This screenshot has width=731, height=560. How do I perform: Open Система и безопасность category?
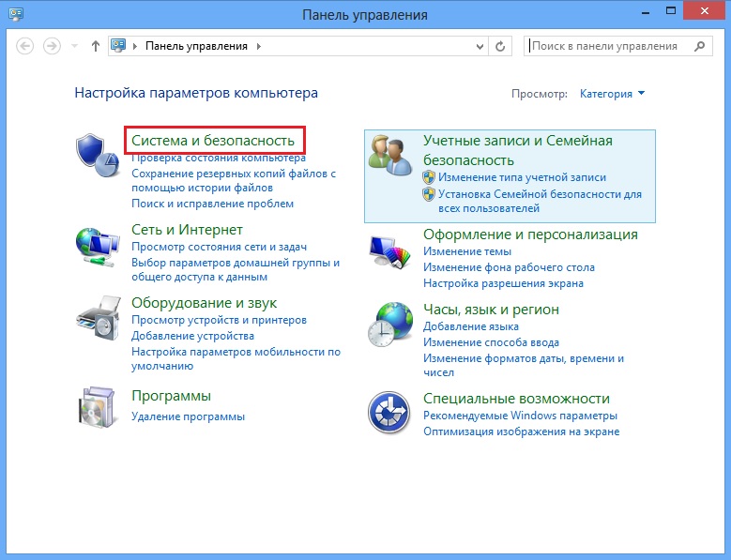pyautogui.click(x=213, y=140)
